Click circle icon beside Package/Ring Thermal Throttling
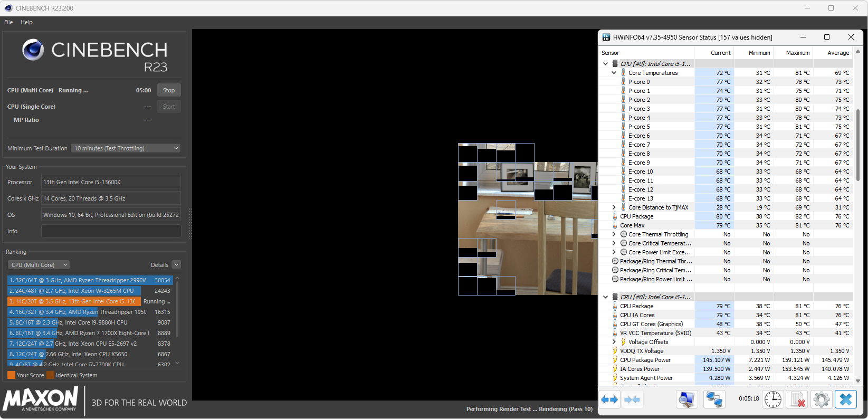Viewport: 868px width, 419px height. click(615, 261)
